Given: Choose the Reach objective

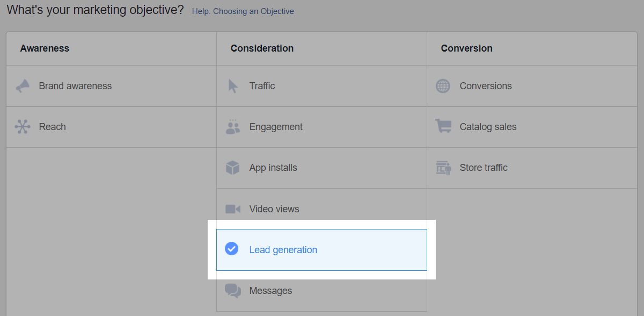Looking at the screenshot, I should pos(53,127).
